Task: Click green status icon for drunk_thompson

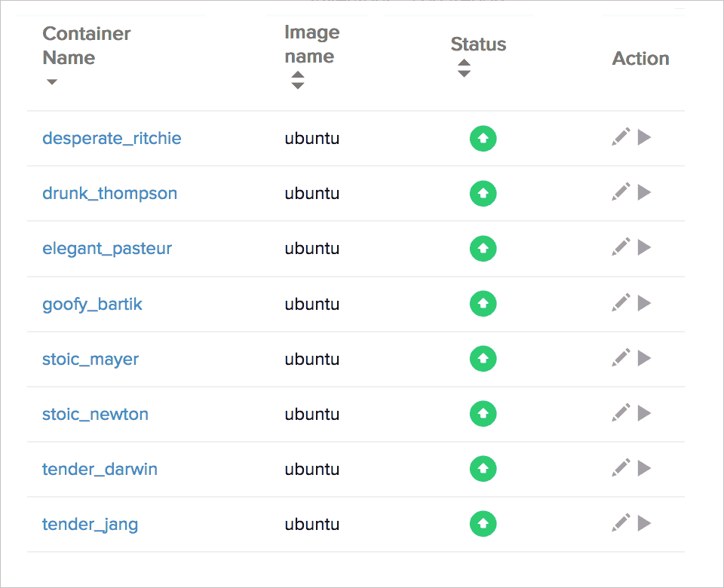Action: tap(483, 194)
